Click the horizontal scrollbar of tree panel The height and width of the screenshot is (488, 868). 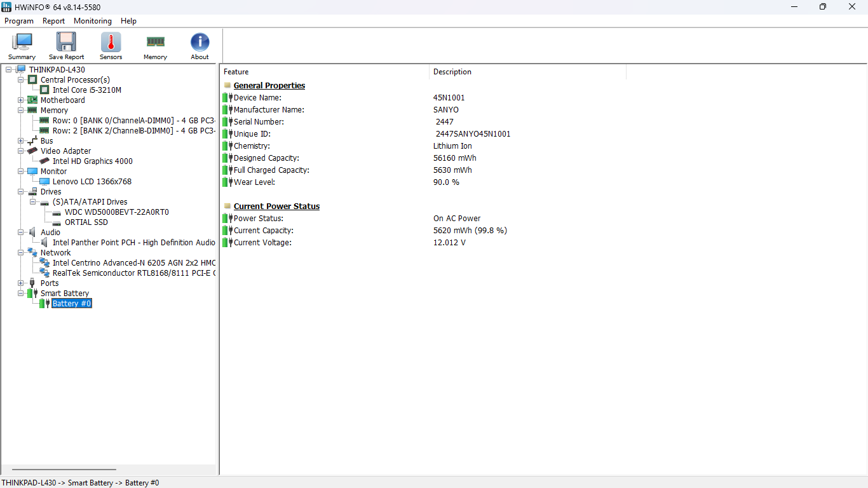pos(63,470)
